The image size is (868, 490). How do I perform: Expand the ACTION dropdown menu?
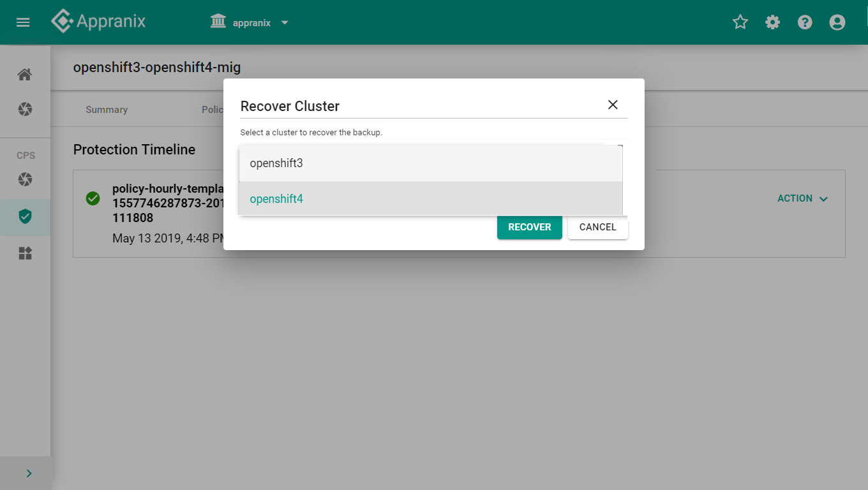click(802, 198)
